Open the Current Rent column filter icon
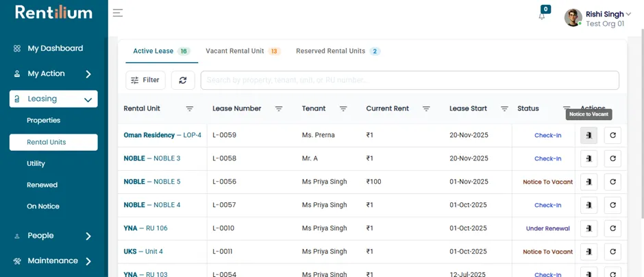644x277 pixels. tap(426, 109)
